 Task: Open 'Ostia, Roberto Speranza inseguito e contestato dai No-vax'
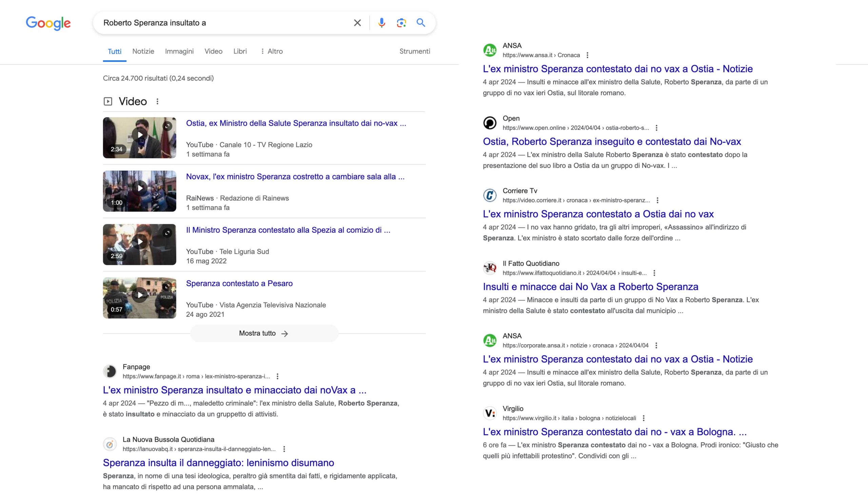coord(612,142)
